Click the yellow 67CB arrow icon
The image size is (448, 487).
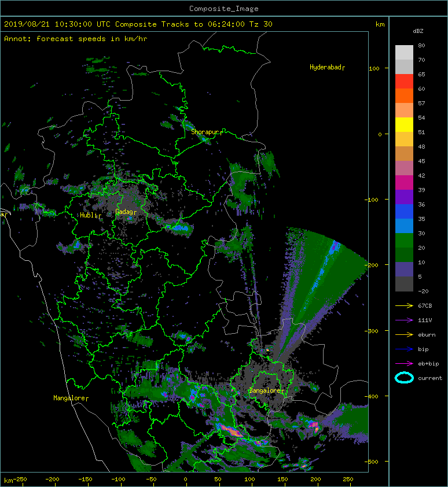(404, 305)
